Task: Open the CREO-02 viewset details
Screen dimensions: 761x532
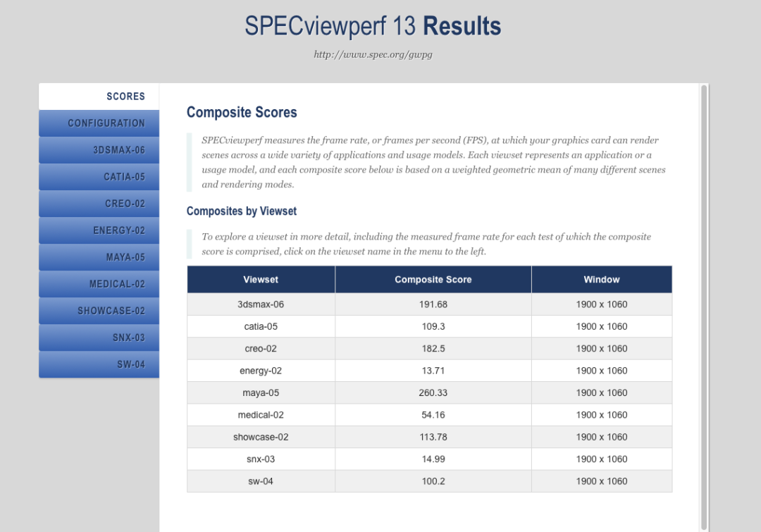Action: [99, 204]
